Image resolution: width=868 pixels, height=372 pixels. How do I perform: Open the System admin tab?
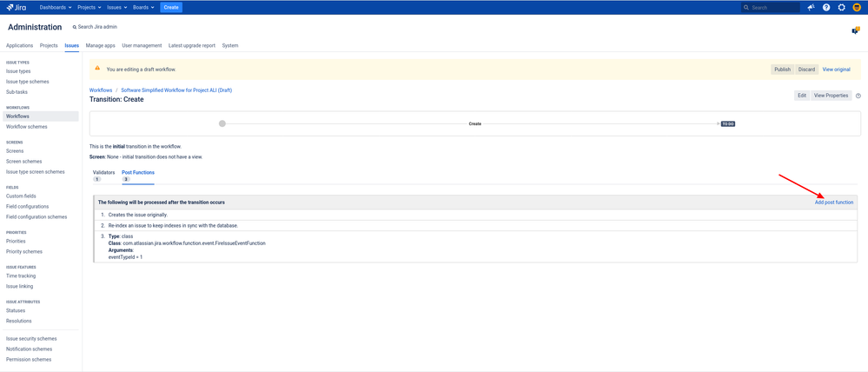pos(230,45)
